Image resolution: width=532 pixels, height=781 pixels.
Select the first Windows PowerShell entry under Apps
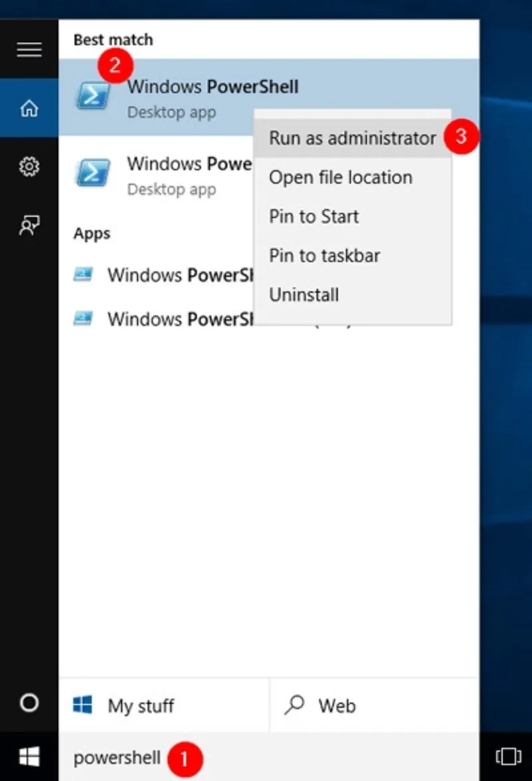click(x=164, y=275)
